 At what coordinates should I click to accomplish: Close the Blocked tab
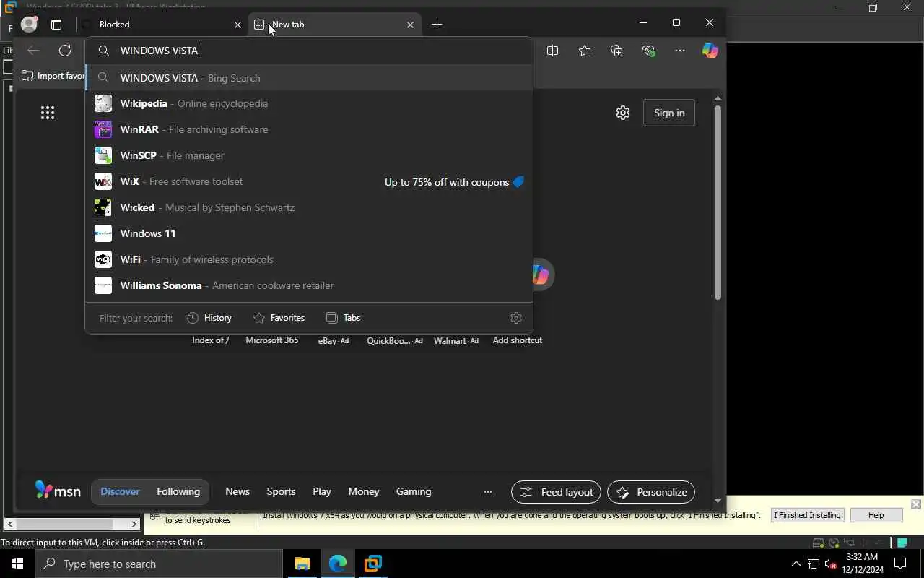(237, 25)
